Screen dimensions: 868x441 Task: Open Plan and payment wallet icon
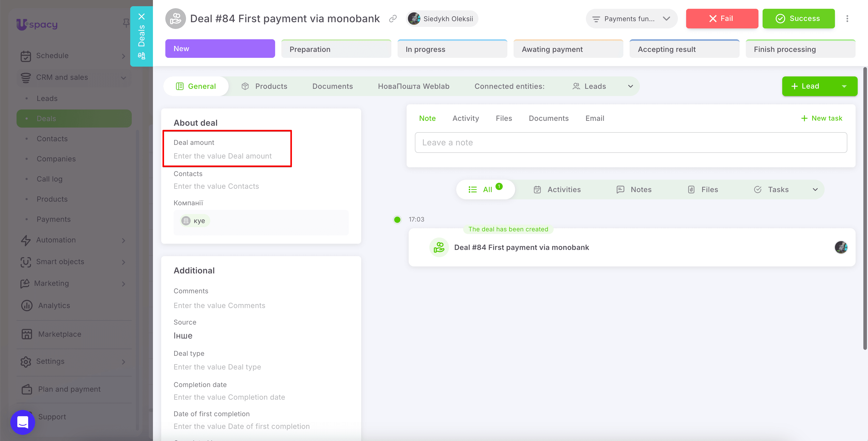27,389
